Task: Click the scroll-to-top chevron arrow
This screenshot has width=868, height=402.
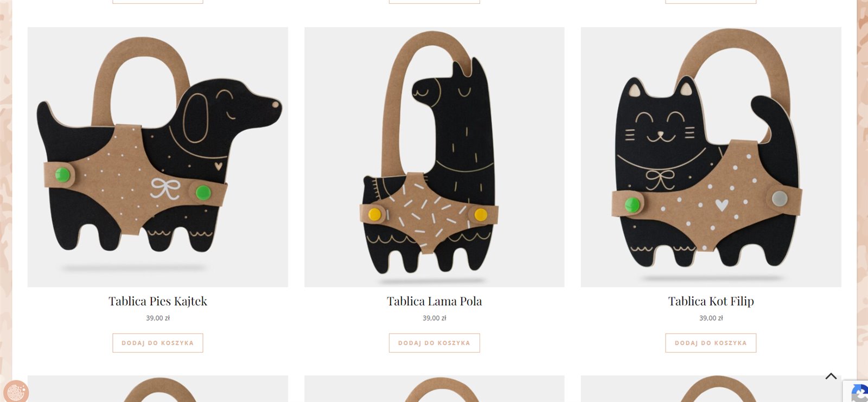Action: coord(831,376)
